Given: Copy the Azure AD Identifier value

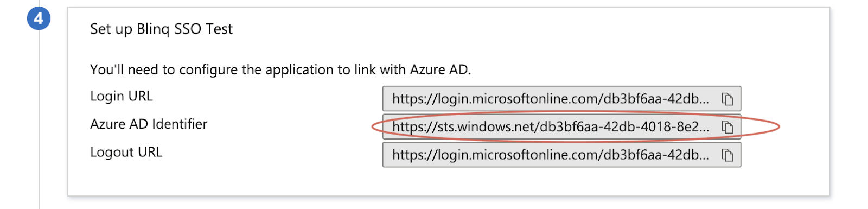Looking at the screenshot, I should click(x=727, y=127).
